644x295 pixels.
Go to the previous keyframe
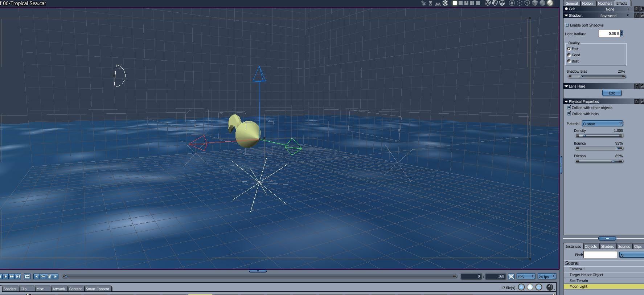pyautogui.click(x=36, y=276)
